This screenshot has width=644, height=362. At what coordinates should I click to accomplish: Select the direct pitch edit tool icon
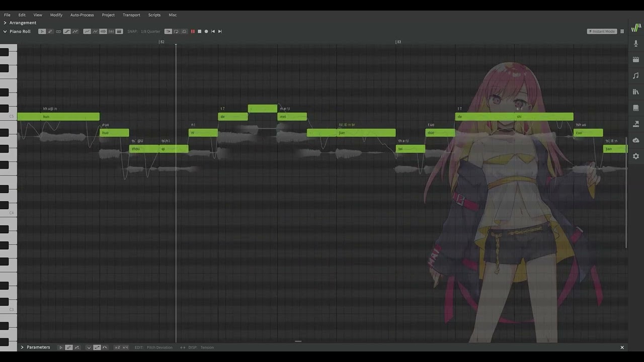click(x=58, y=31)
